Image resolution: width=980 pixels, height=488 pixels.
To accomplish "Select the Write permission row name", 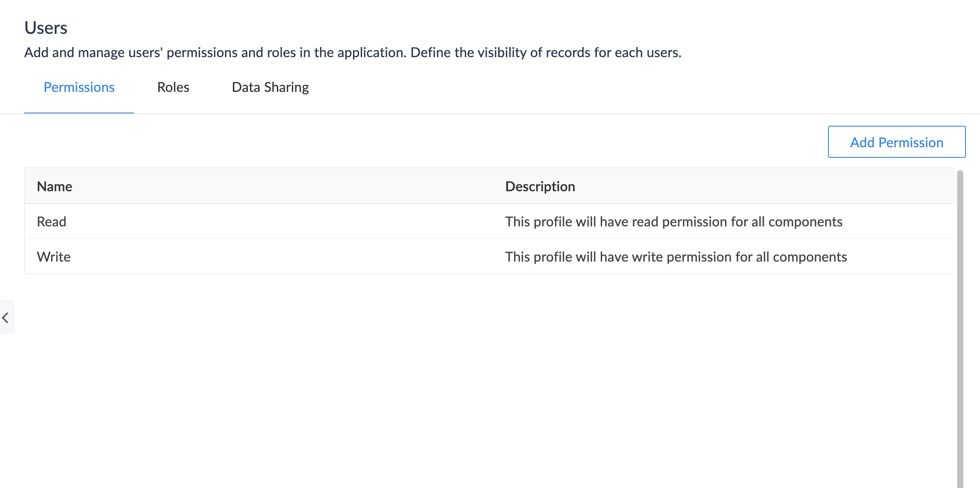I will [x=54, y=257].
